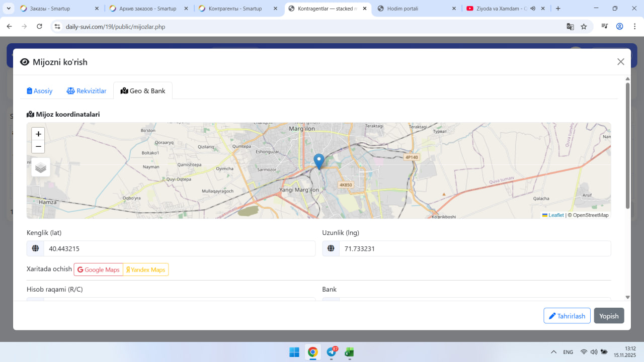Bookmark this page with the star icon

coord(584,27)
